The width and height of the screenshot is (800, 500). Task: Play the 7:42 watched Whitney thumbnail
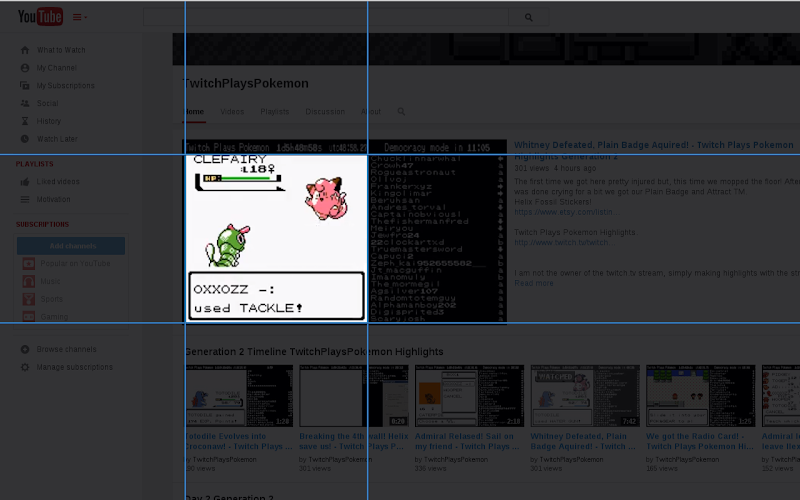(585, 396)
